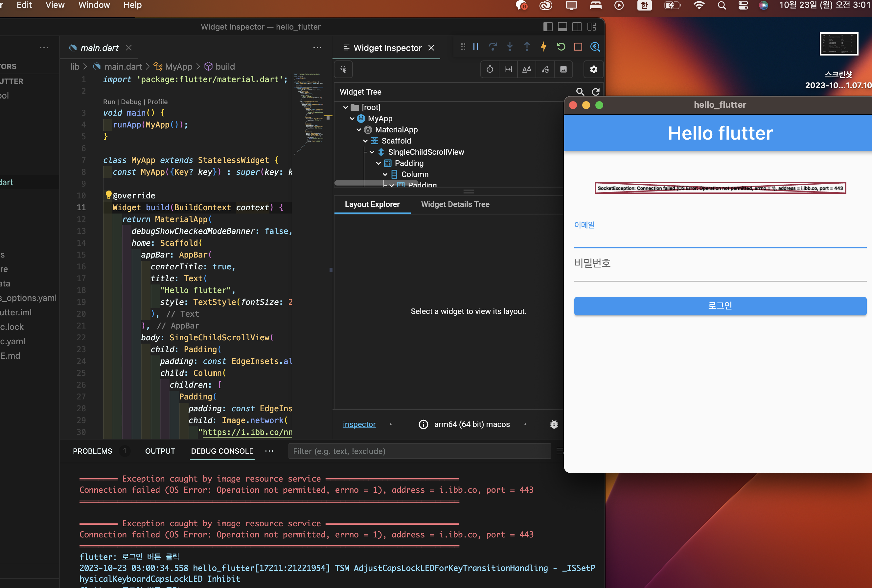Open the PROBLEMS panel tab
The width and height of the screenshot is (872, 588).
click(x=92, y=451)
